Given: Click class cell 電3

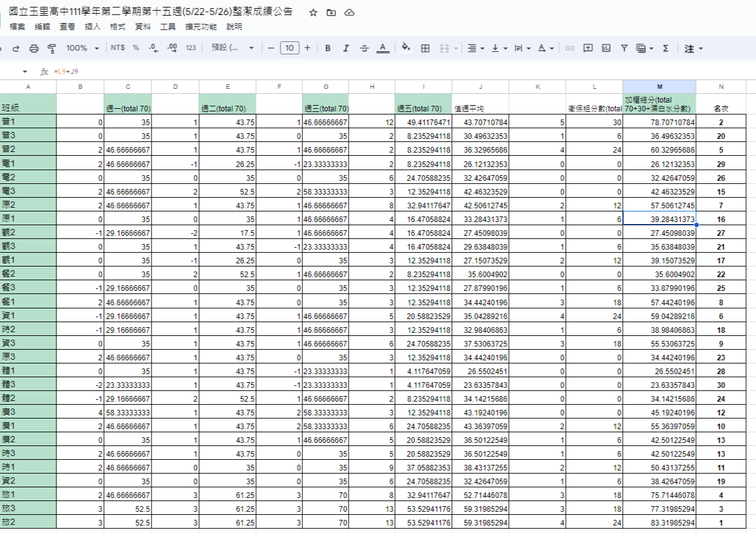Looking at the screenshot, I should point(28,190).
